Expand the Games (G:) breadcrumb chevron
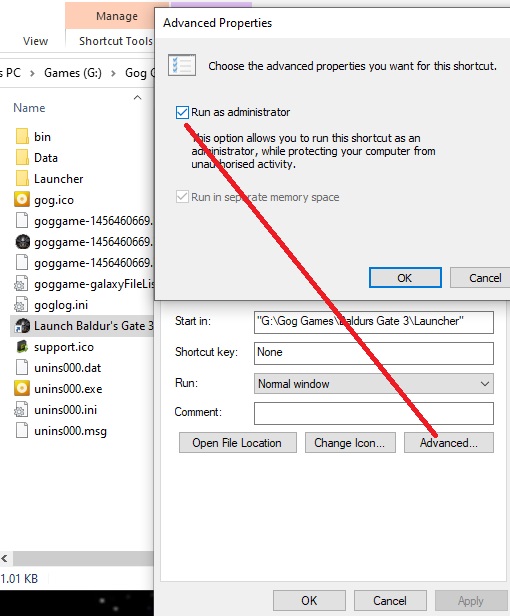Viewport: 510px width, 616px height. point(113,73)
